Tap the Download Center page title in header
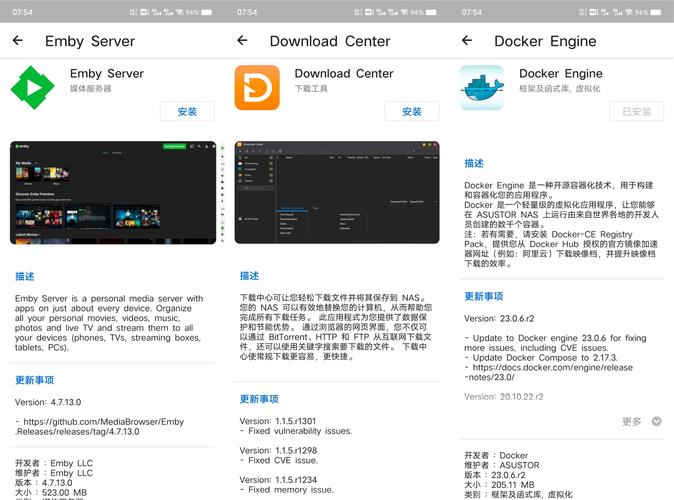Image resolution: width=674 pixels, height=500 pixels. 330,41
